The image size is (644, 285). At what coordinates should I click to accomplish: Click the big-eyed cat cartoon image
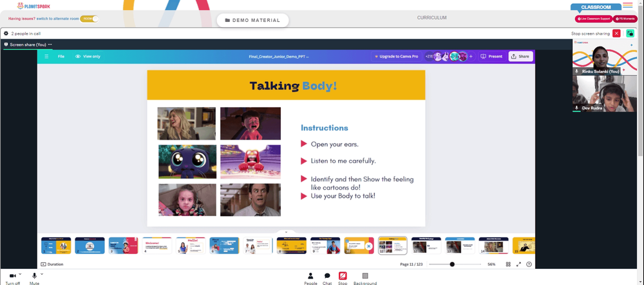pos(187,162)
